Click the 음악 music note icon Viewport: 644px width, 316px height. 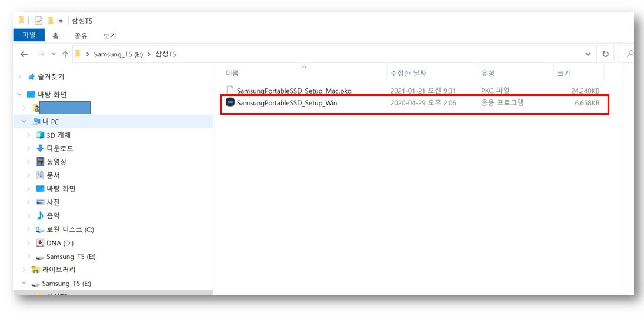pos(40,216)
